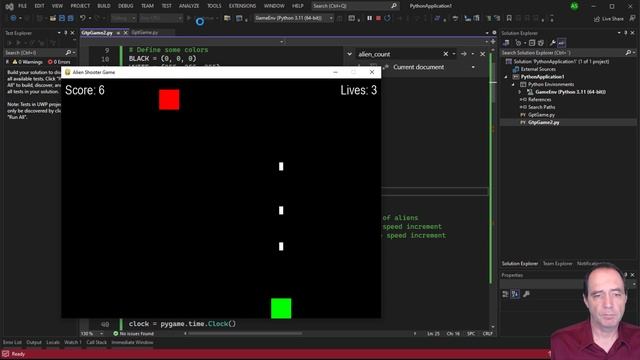Close the Find box in the editor
Viewport: 640px width, 360px height.
(x=482, y=54)
